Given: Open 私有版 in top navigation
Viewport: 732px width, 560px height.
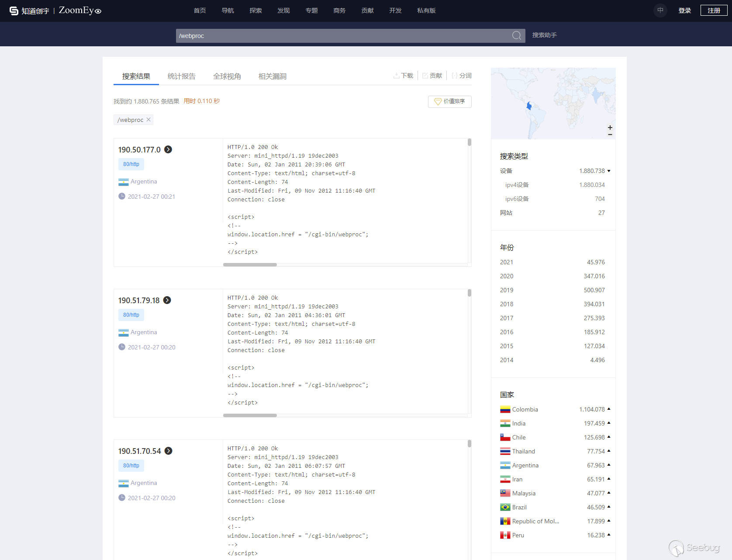Looking at the screenshot, I should pyautogui.click(x=427, y=10).
